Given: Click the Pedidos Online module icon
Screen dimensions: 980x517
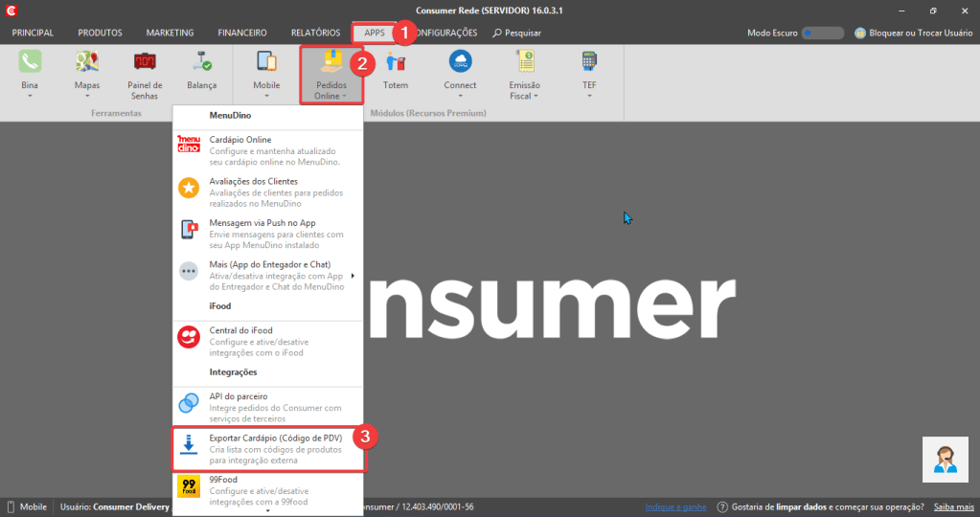Looking at the screenshot, I should [330, 61].
